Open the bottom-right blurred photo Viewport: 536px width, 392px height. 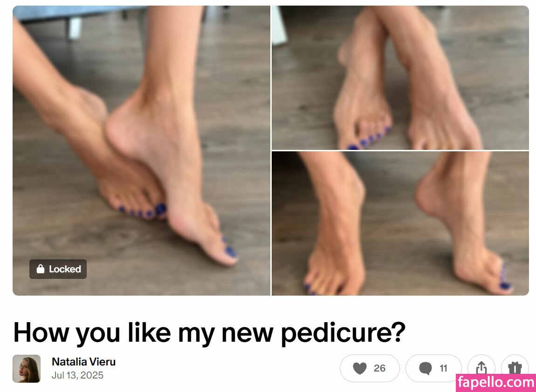pos(400,223)
